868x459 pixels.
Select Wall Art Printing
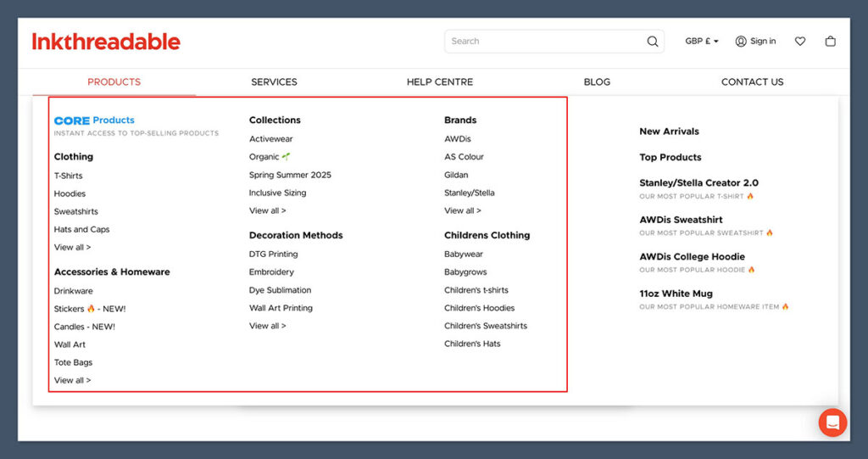pos(281,308)
